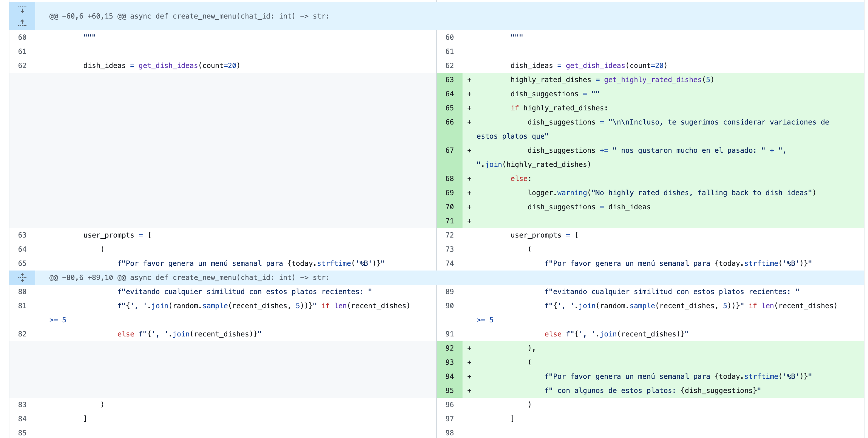The width and height of the screenshot is (868, 438).
Task: Click 'estos platos que"' wrapped text
Action: (513, 136)
